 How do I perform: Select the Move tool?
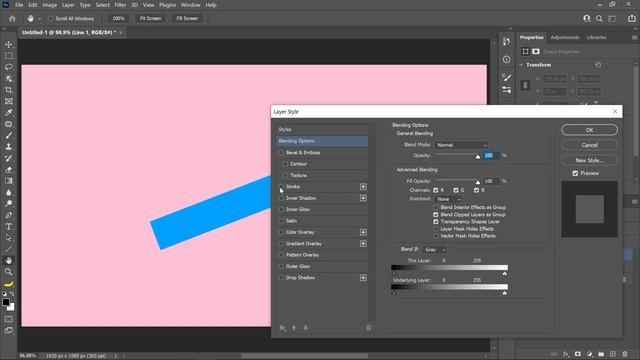point(9,44)
